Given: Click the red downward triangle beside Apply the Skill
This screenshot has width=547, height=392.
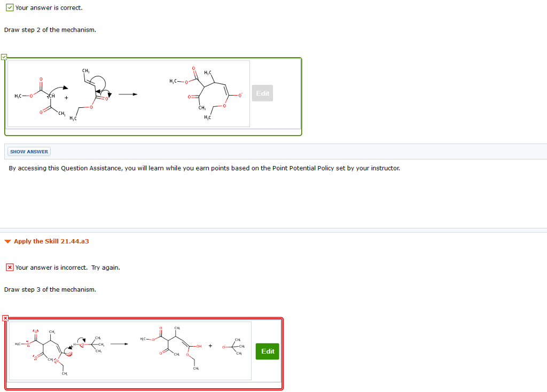Looking at the screenshot, I should click(x=7, y=241).
